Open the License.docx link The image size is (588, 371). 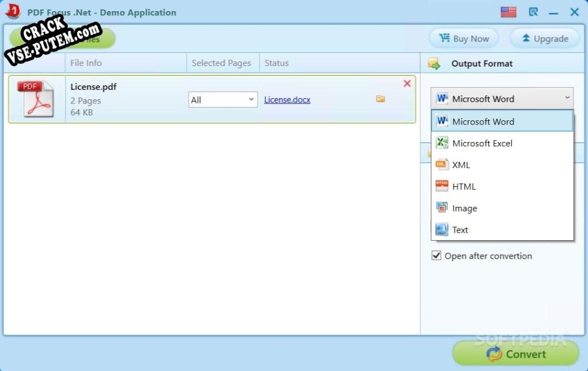tap(287, 100)
